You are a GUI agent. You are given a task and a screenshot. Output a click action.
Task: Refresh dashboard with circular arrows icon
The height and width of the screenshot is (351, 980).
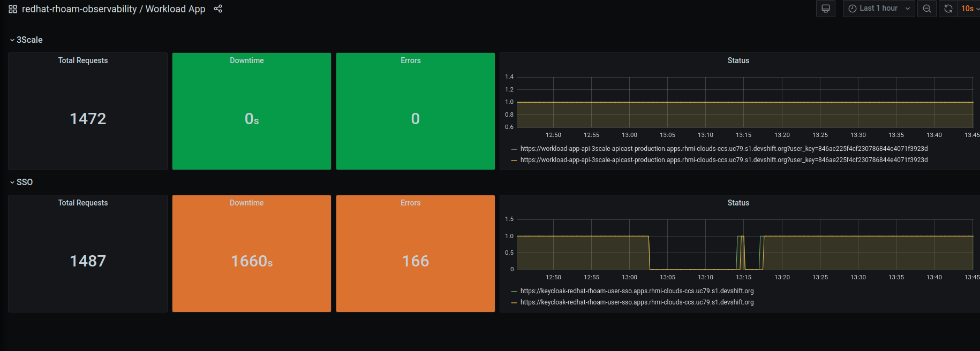(948, 9)
